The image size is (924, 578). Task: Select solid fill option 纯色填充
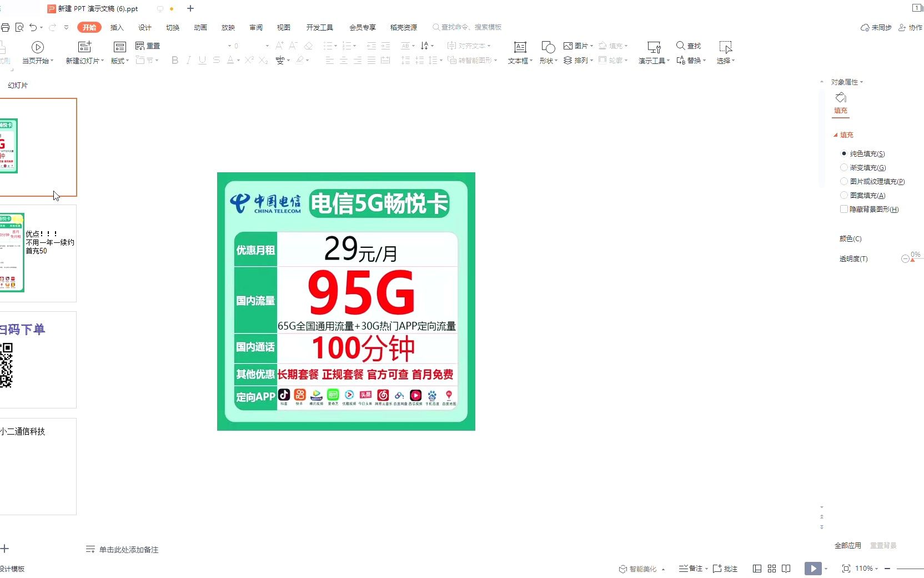click(863, 153)
